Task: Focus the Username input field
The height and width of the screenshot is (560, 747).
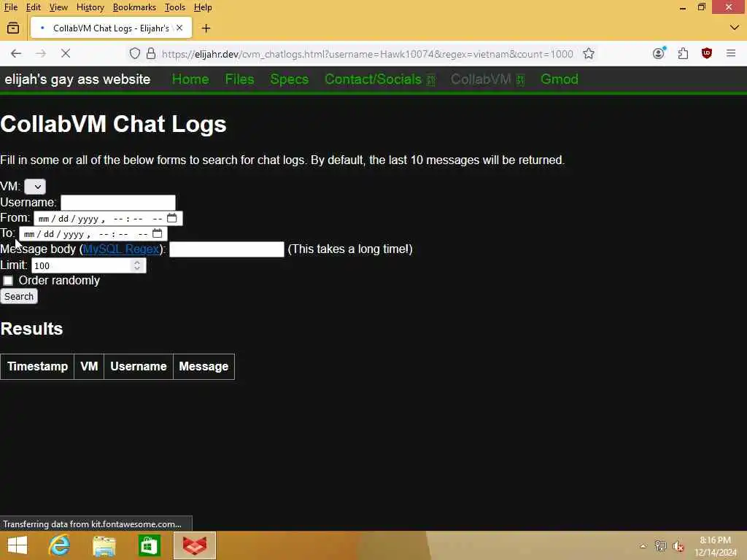Action: [x=118, y=203]
